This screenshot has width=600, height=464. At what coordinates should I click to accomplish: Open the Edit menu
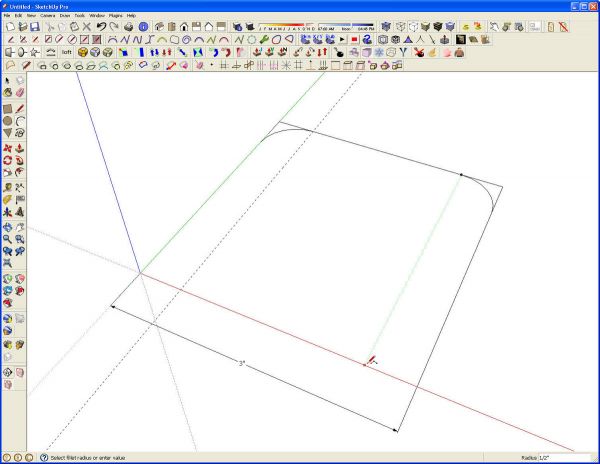point(18,16)
